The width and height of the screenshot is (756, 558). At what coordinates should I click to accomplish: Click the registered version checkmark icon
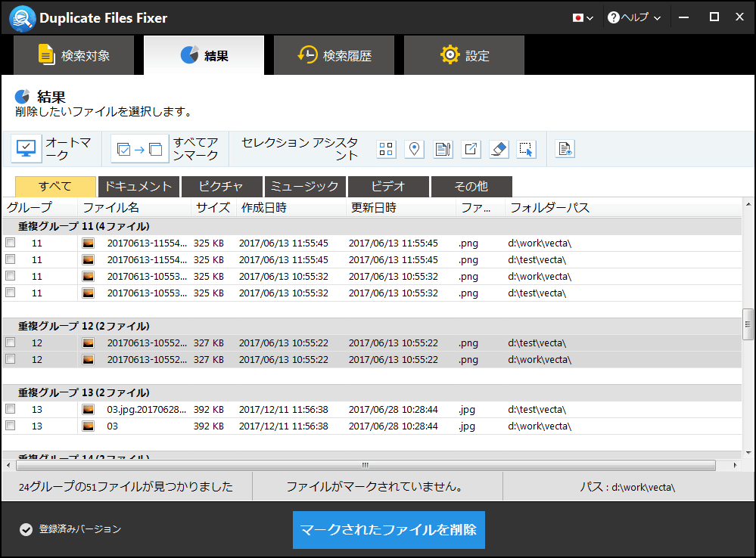26,529
